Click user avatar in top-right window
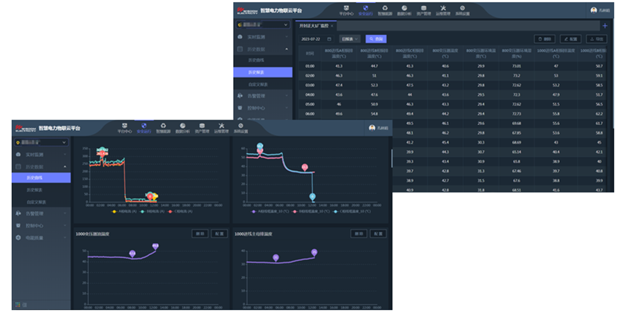The width and height of the screenshot is (644, 313). [x=594, y=10]
